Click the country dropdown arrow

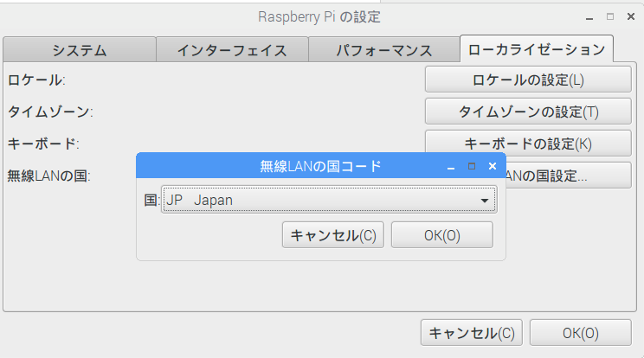[x=485, y=201]
